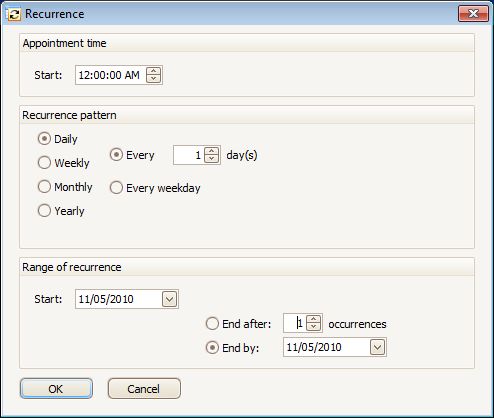Increase occurrences count with up arrow

[x=313, y=319]
